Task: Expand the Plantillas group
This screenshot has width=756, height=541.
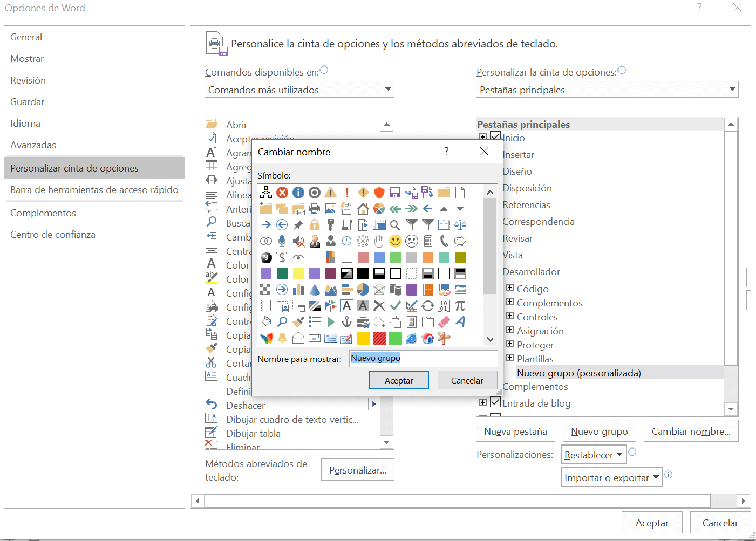Action: coord(510,358)
